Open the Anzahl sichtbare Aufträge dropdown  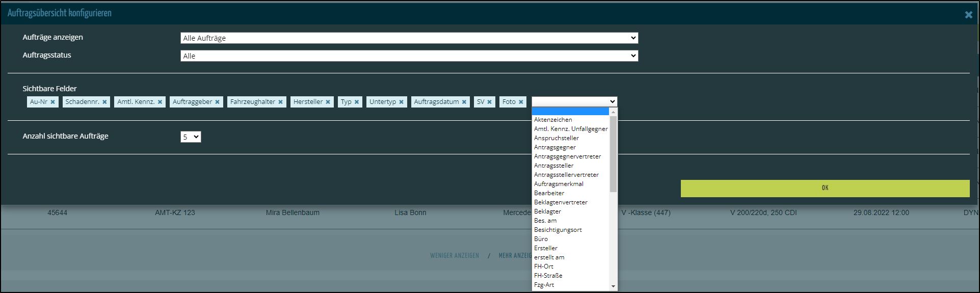[191, 137]
